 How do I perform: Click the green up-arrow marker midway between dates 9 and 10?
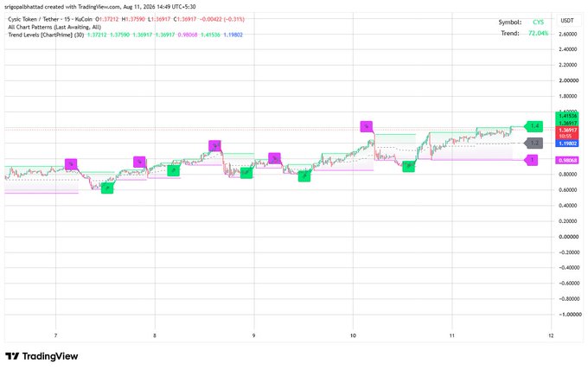pos(304,175)
